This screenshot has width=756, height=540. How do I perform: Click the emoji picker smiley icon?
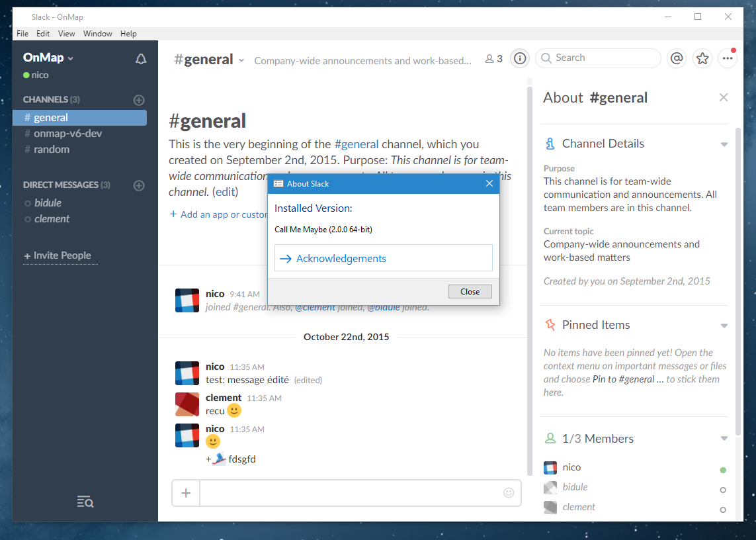pyautogui.click(x=509, y=492)
